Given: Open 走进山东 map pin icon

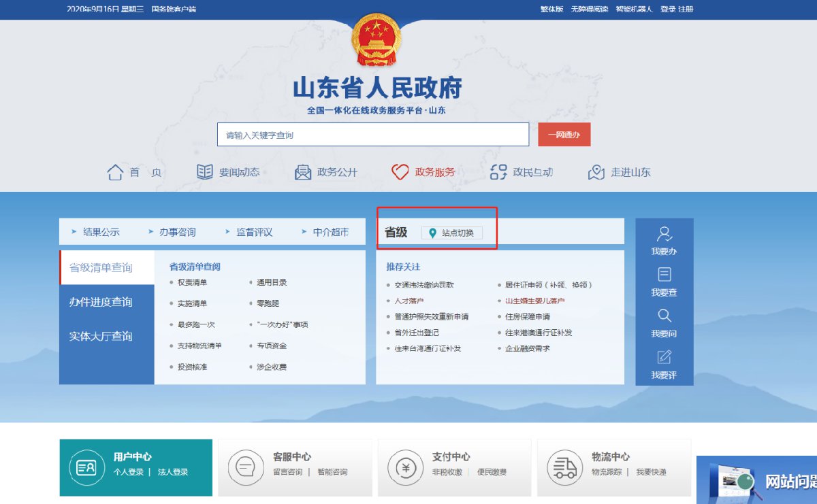Looking at the screenshot, I should click(x=596, y=172).
